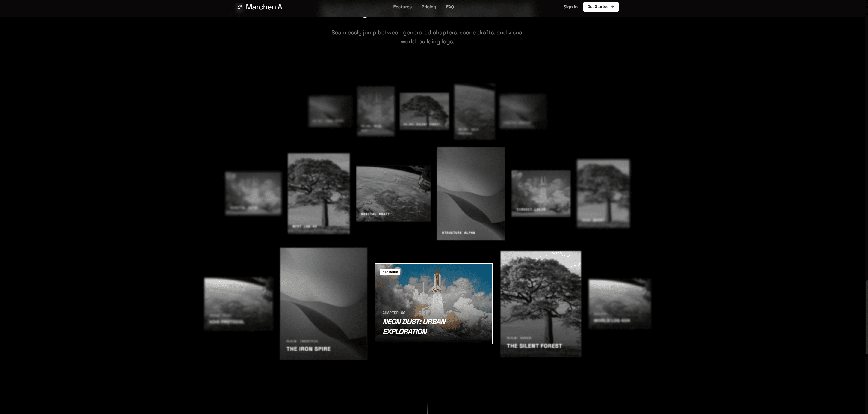Go to the FAQ section link

click(449, 7)
